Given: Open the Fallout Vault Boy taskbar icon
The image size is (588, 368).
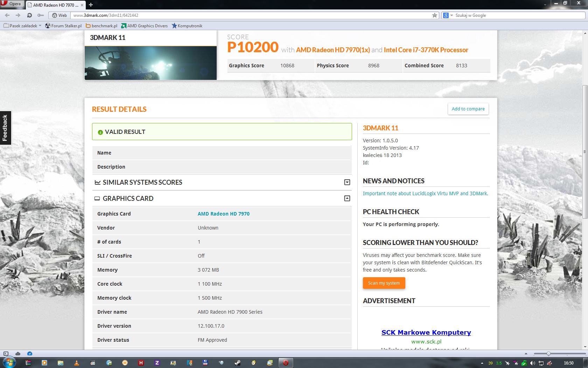Looking at the screenshot, I should (x=254, y=363).
